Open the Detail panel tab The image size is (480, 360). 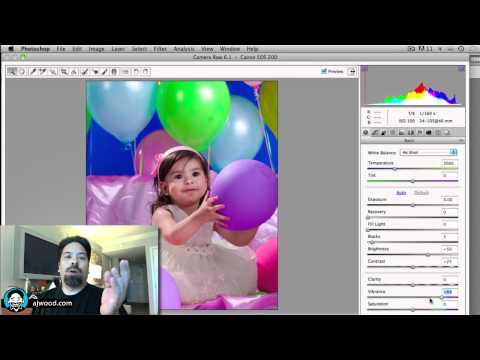coord(383,132)
